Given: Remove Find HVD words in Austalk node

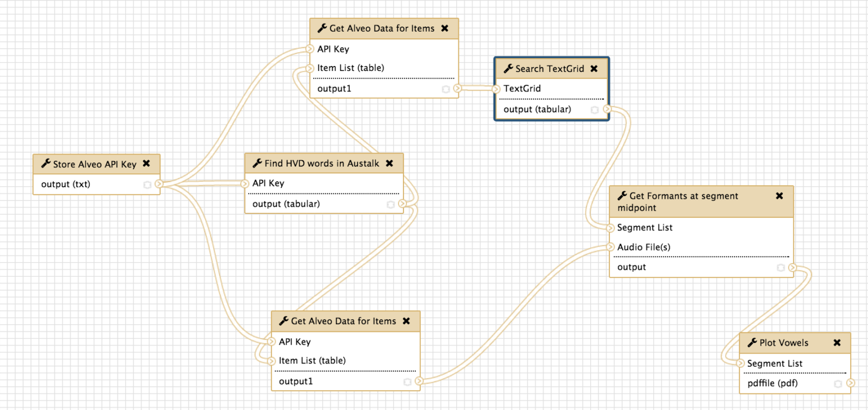Looking at the screenshot, I should (x=389, y=163).
